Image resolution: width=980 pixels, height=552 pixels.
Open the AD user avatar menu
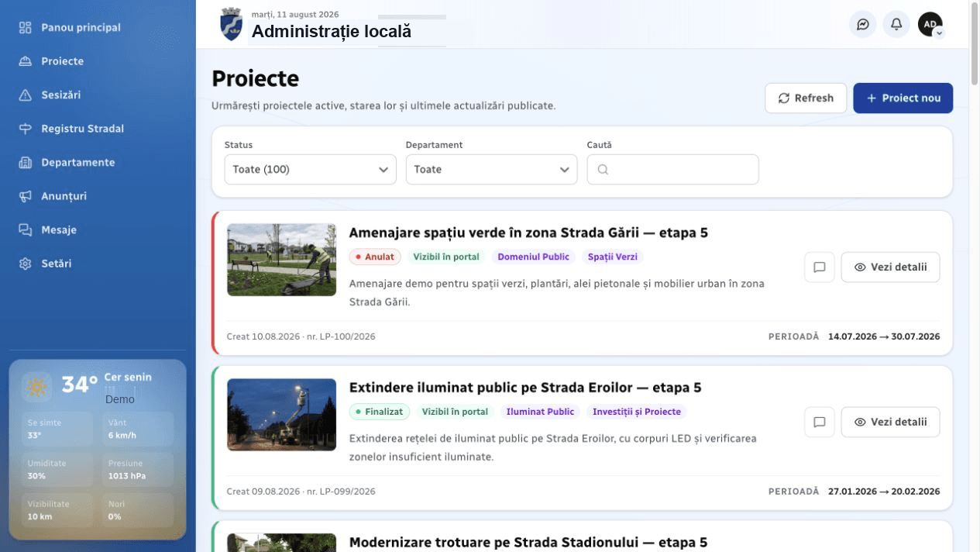[x=931, y=25]
